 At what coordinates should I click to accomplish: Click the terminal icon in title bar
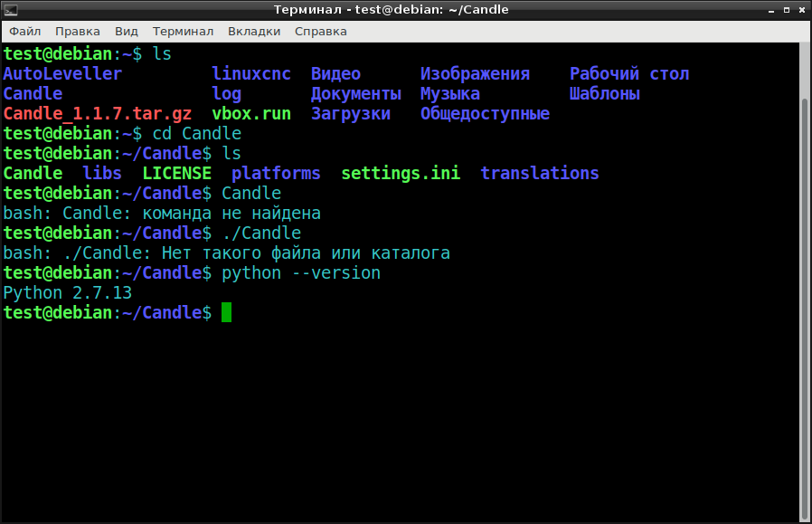(10, 10)
